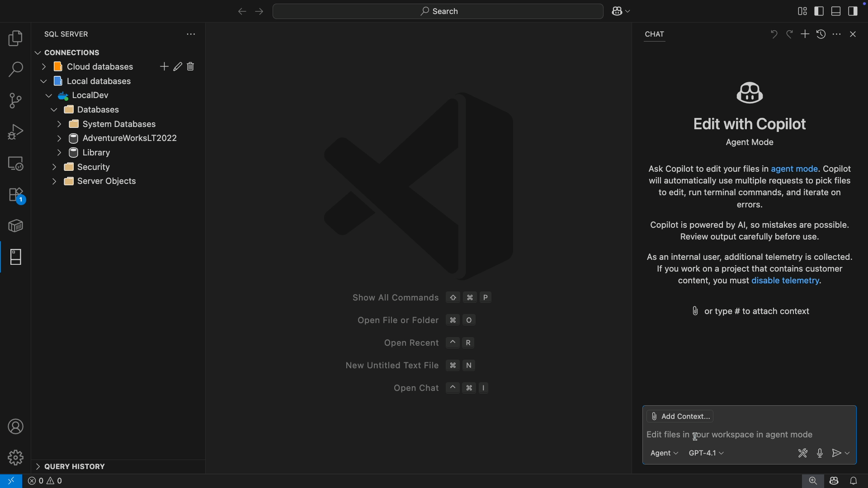Add a new SQL connection with plus icon
868x488 pixels.
tap(164, 66)
